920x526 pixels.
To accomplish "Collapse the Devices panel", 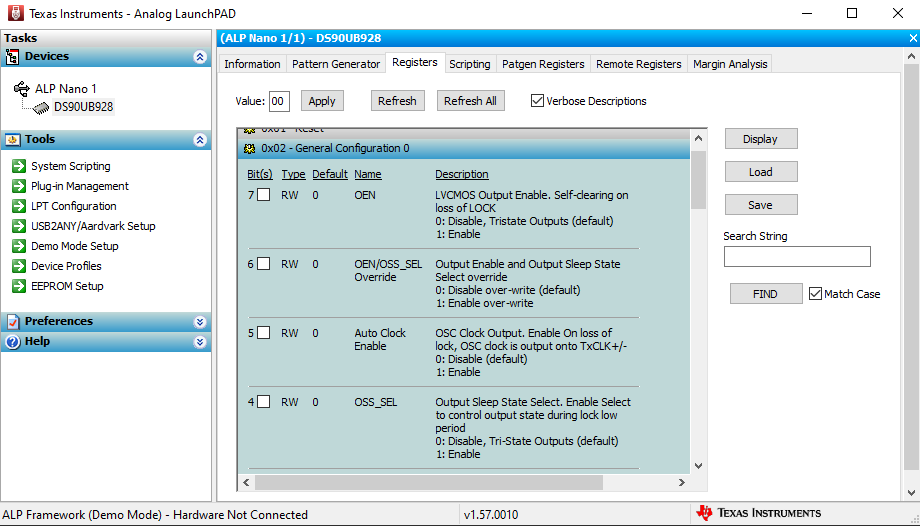I will (x=200, y=57).
